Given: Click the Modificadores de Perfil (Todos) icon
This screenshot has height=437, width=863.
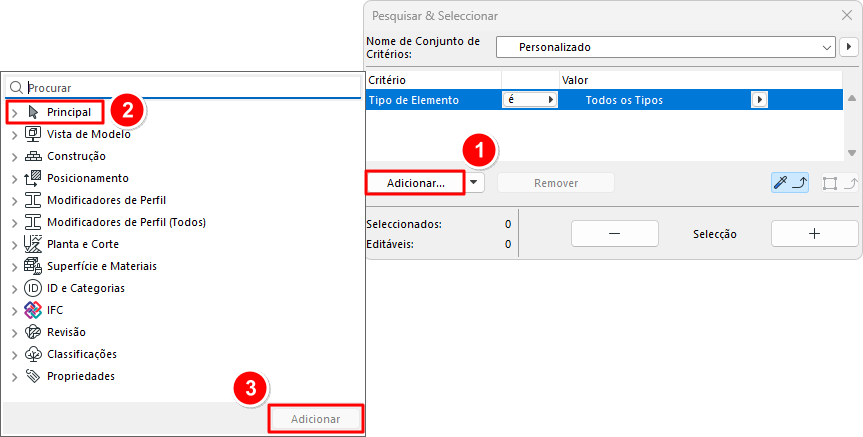Looking at the screenshot, I should 33,222.
